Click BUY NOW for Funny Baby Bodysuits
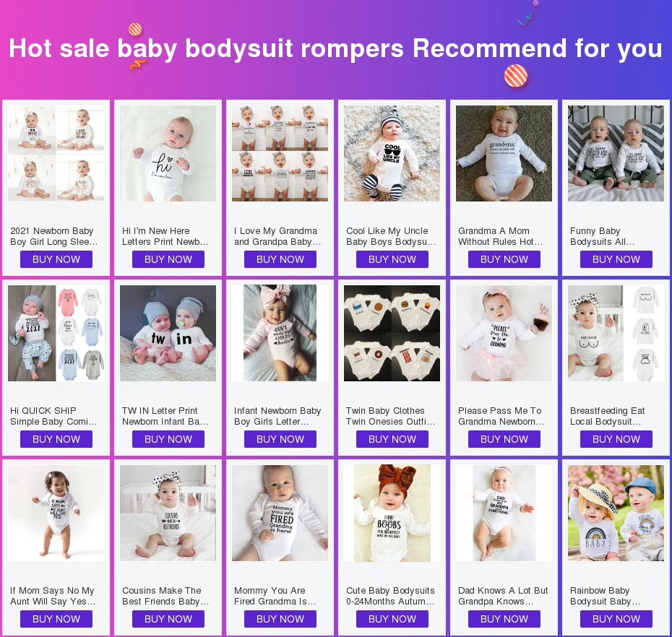 [x=616, y=259]
